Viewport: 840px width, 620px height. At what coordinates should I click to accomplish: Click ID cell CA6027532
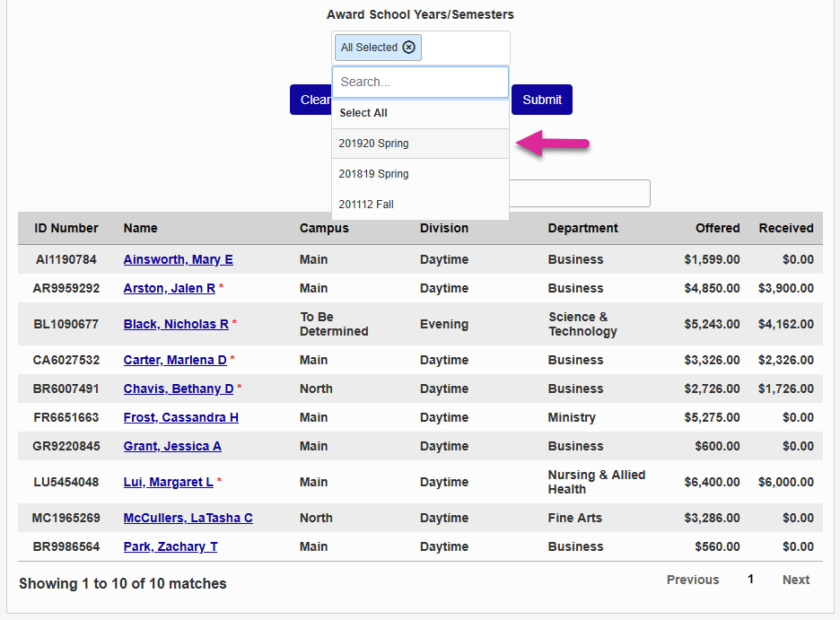click(66, 360)
